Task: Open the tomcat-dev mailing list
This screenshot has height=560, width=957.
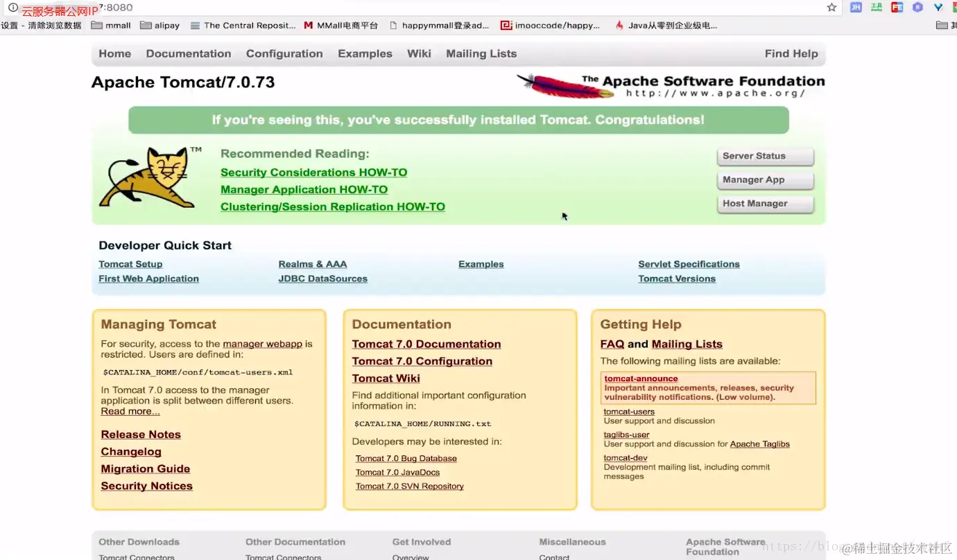Action: tap(626, 458)
